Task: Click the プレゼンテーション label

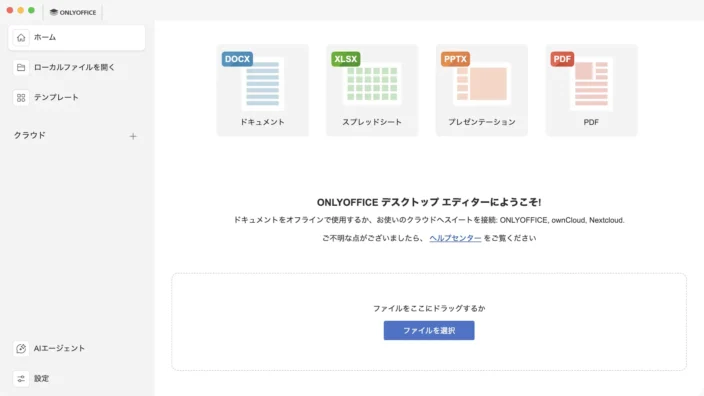Action: click(x=482, y=122)
